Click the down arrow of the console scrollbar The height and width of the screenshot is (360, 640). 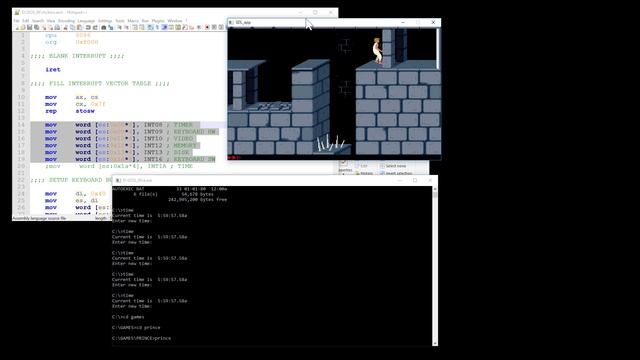[435, 343]
